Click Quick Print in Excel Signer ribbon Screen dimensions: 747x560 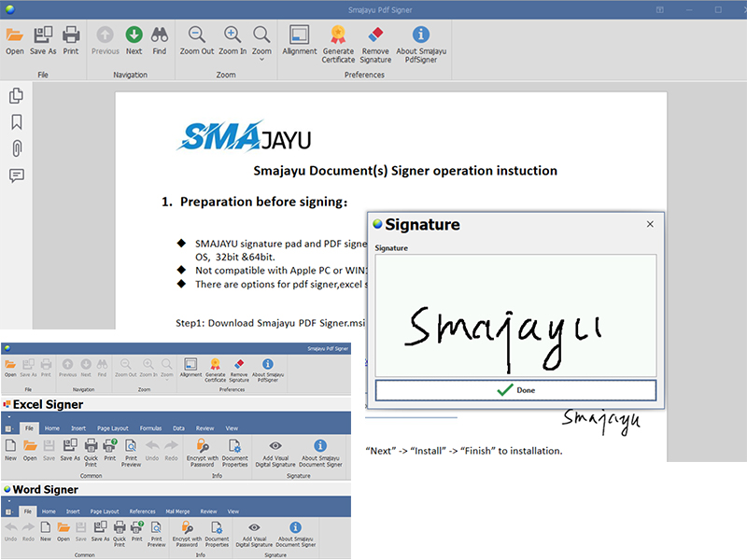[x=91, y=453]
